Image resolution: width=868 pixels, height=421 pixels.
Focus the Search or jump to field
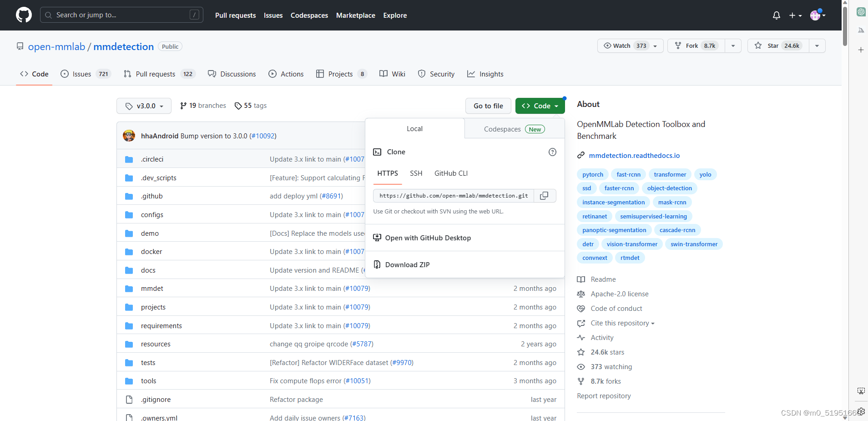point(121,15)
